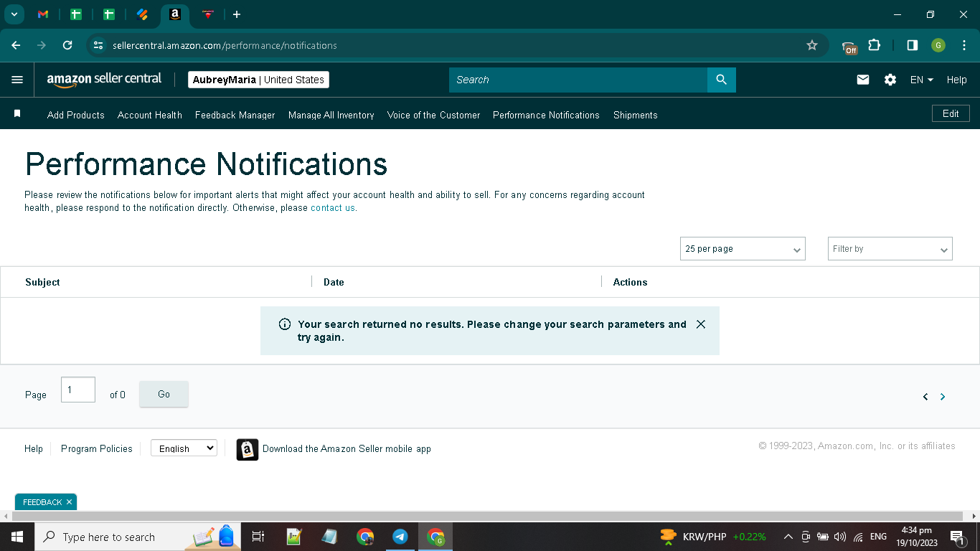
Task: Open the Windows notification center
Action: (957, 537)
